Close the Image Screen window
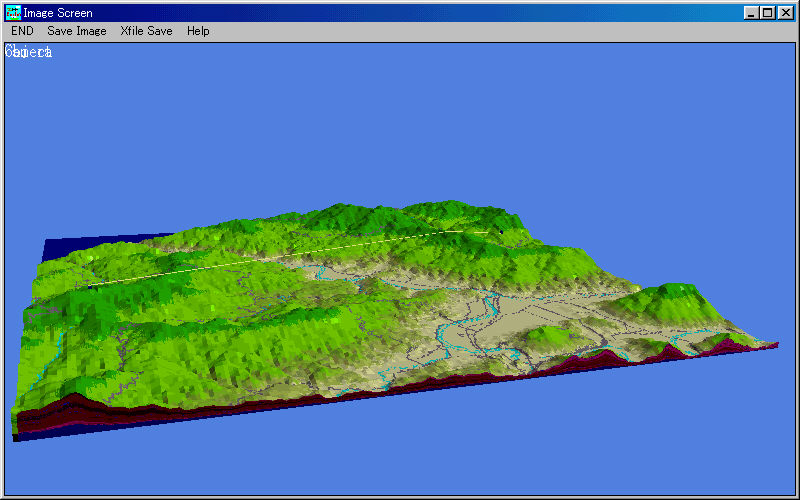Viewport: 800px width, 500px height. coord(785,13)
